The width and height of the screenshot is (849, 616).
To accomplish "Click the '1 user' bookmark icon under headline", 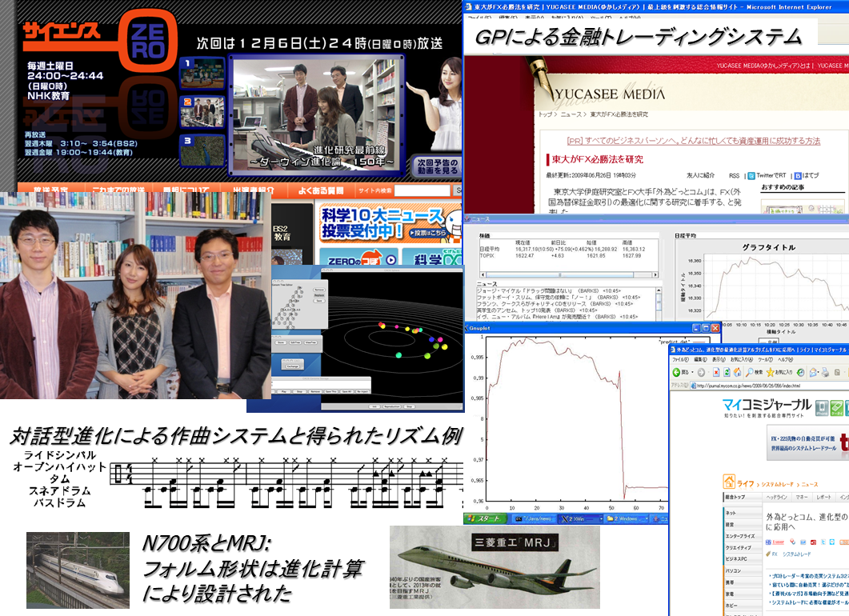I will 775,542.
